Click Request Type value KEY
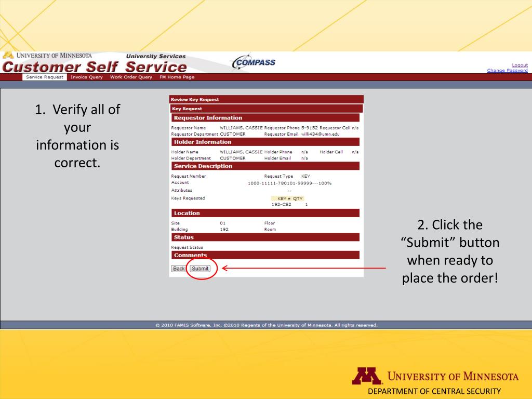Screen dimensions: 532x399 tap(305, 176)
